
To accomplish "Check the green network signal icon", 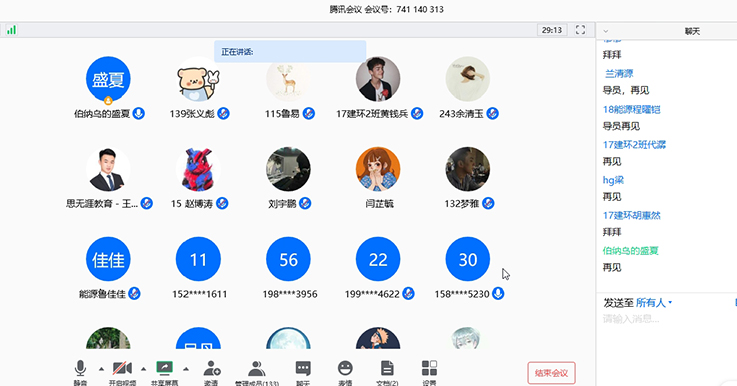I will pyautogui.click(x=11, y=30).
